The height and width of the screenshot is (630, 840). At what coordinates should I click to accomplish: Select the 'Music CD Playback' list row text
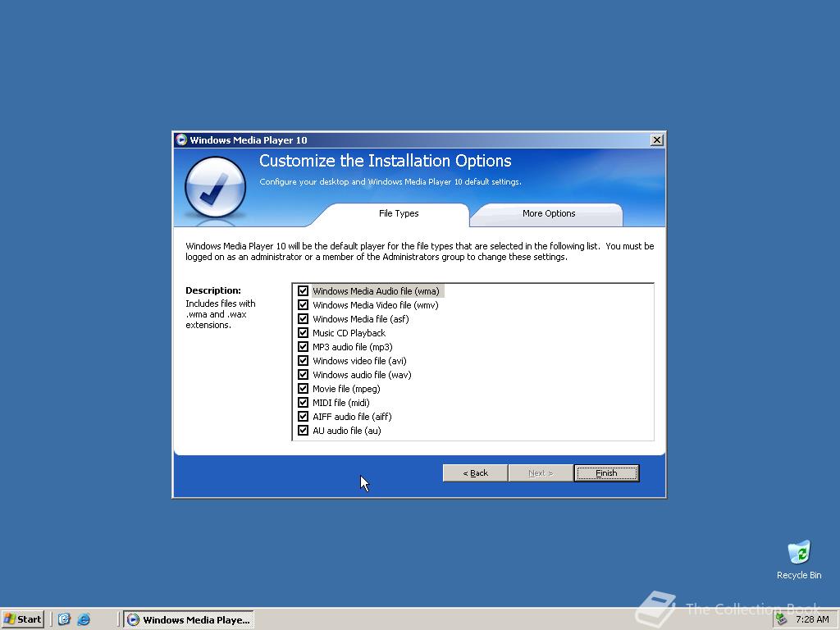(x=349, y=333)
